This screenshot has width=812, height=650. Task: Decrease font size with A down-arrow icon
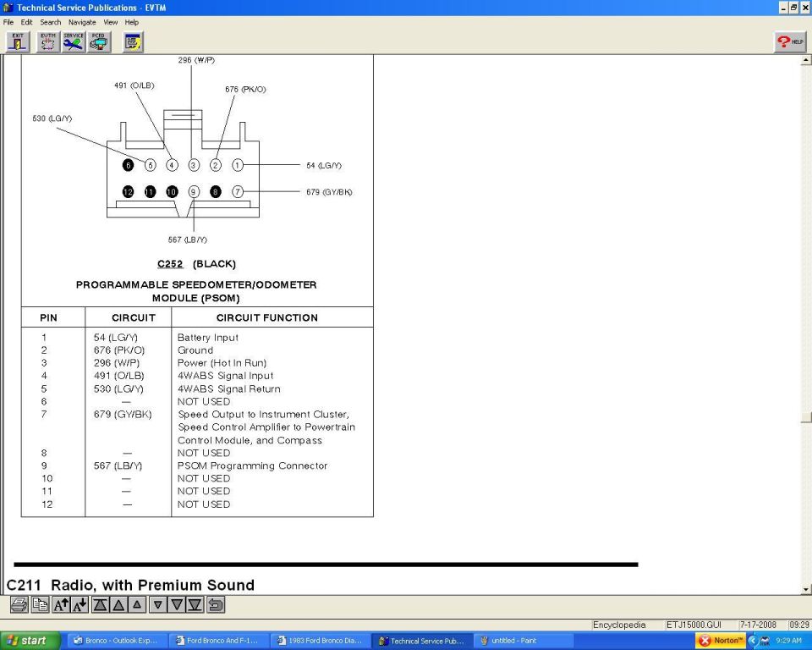coord(80,604)
